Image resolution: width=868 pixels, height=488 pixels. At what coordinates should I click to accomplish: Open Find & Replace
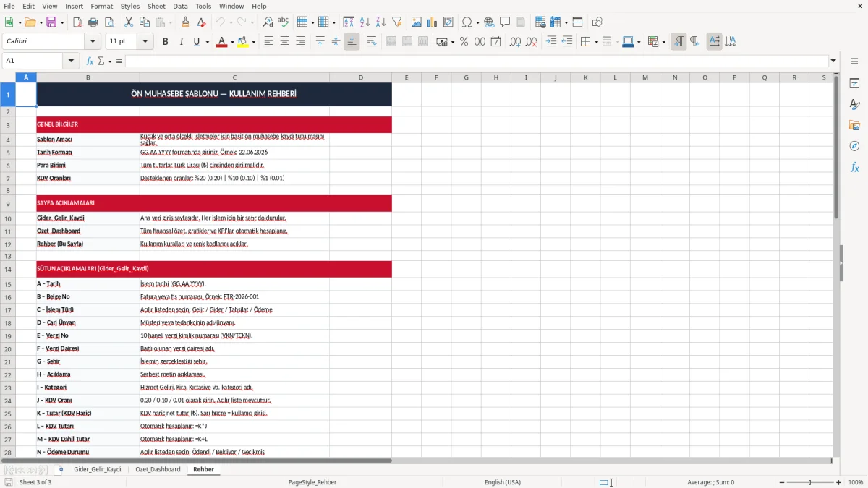[x=268, y=22]
